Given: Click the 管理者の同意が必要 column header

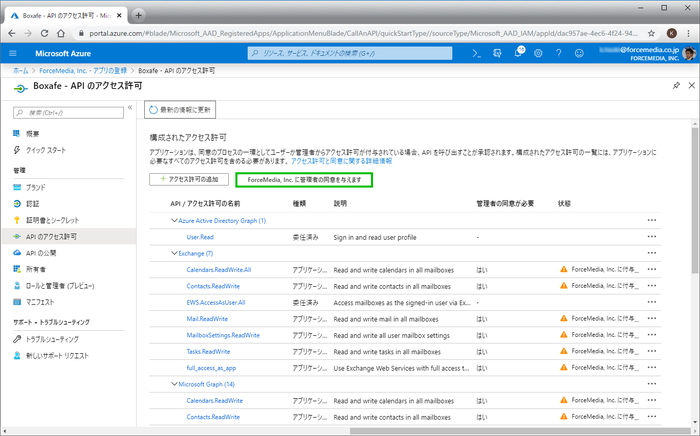Looking at the screenshot, I should tap(505, 203).
